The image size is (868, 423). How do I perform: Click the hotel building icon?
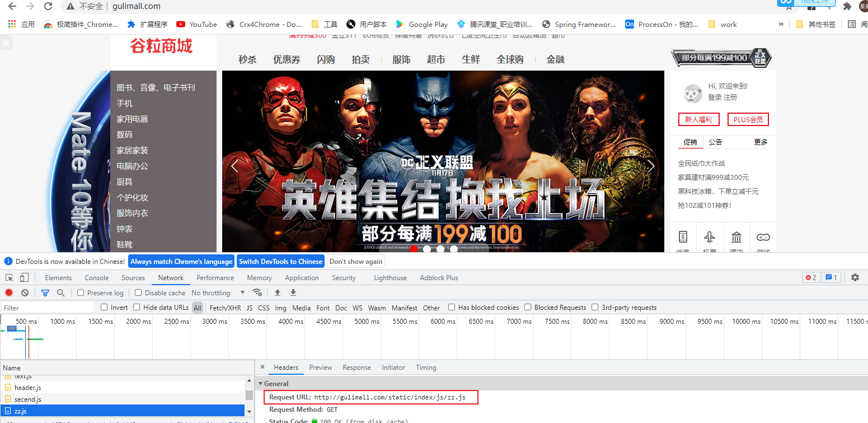pyautogui.click(x=736, y=237)
